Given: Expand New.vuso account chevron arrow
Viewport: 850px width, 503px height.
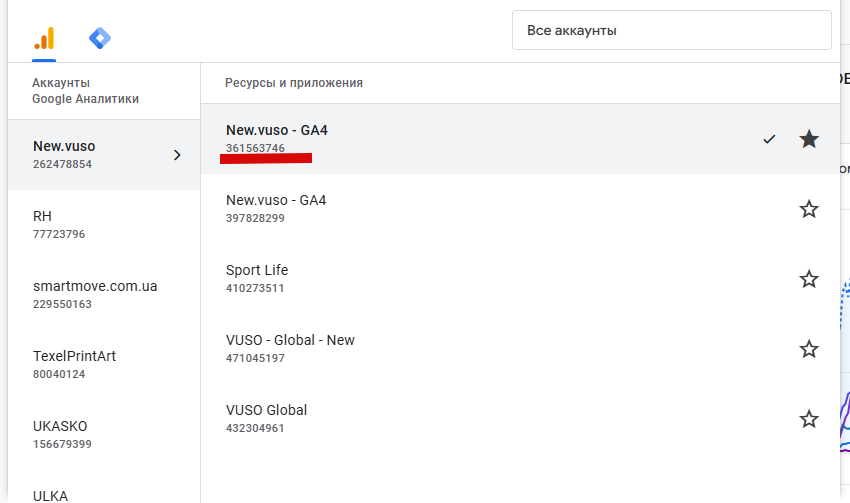Looking at the screenshot, I should click(177, 155).
